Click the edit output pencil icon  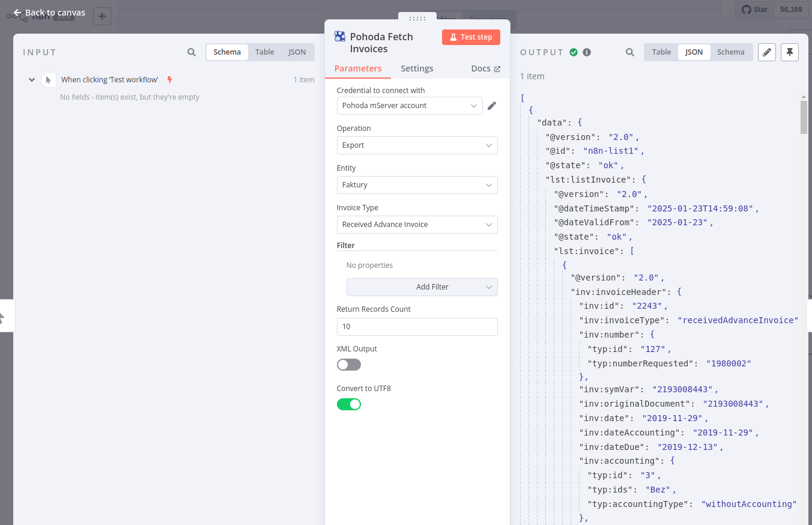point(766,52)
